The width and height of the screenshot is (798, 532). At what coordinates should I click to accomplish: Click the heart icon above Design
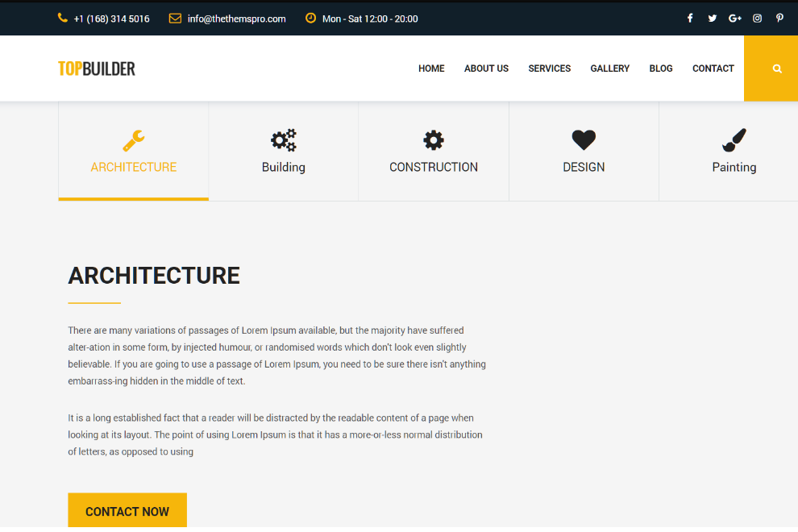tap(584, 140)
